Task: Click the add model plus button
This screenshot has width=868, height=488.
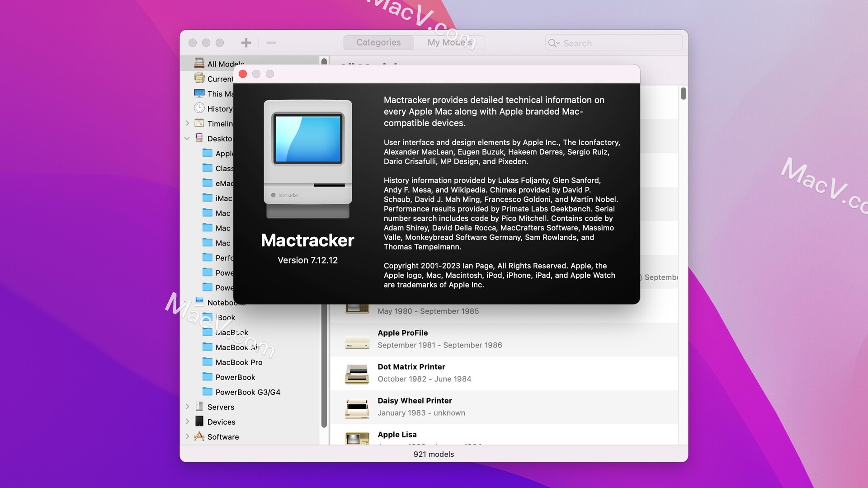Action: point(246,42)
